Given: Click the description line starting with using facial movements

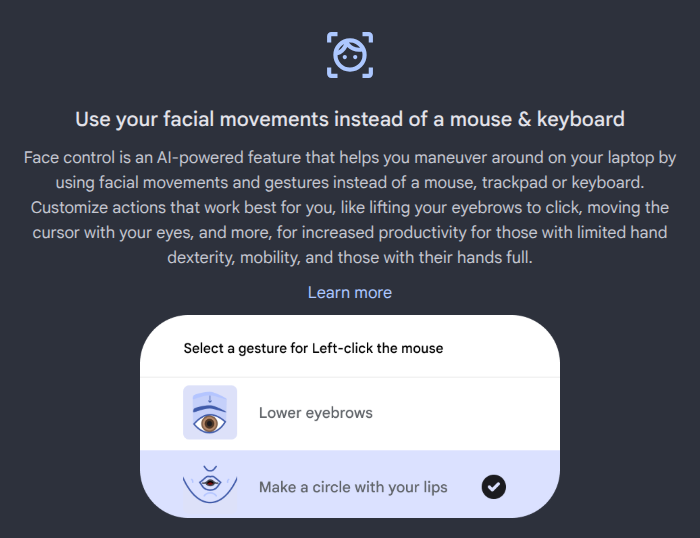Looking at the screenshot, I should (349, 183).
